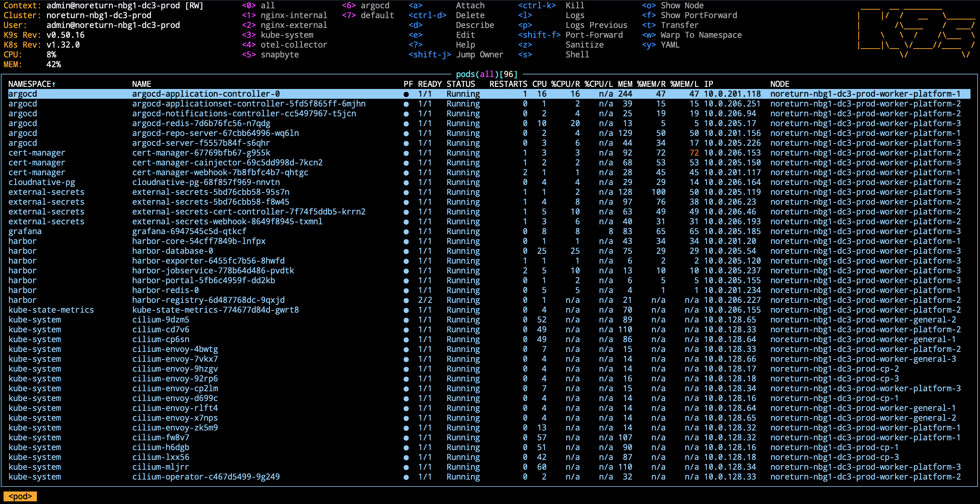The height and width of the screenshot is (504, 980).
Task: Click the NODE column header
Action: point(780,84)
